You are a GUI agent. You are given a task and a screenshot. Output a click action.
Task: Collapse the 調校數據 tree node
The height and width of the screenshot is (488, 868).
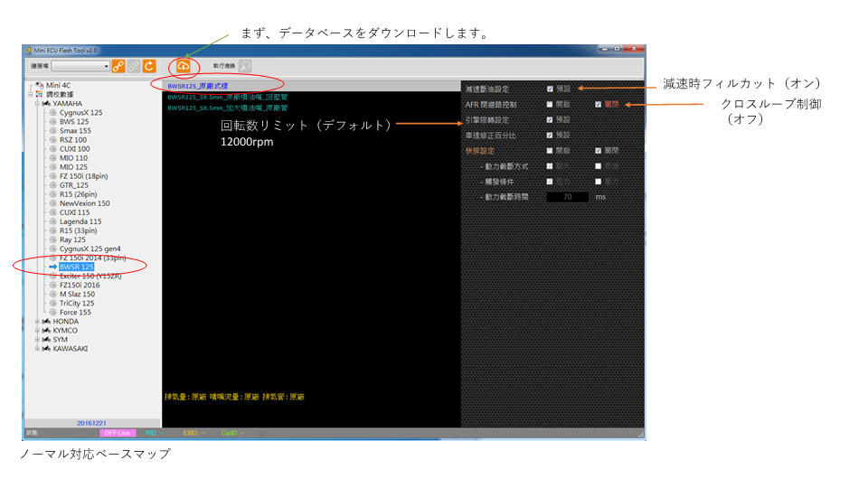[31, 94]
